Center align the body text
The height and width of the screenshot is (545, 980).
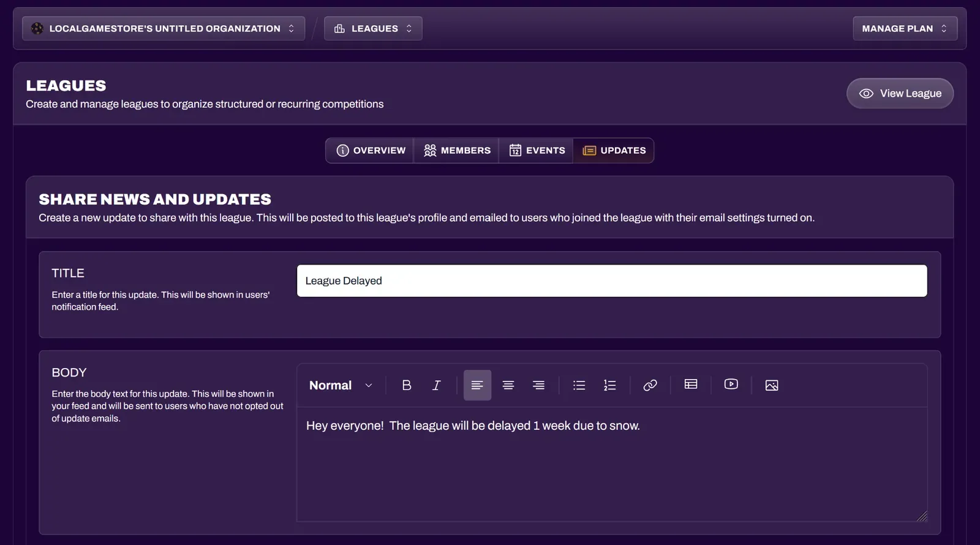coord(508,385)
